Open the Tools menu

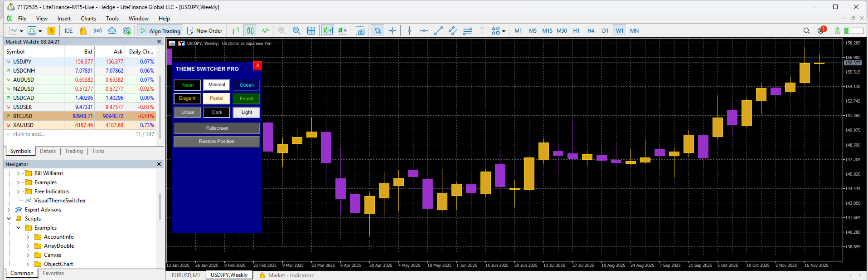click(x=112, y=19)
